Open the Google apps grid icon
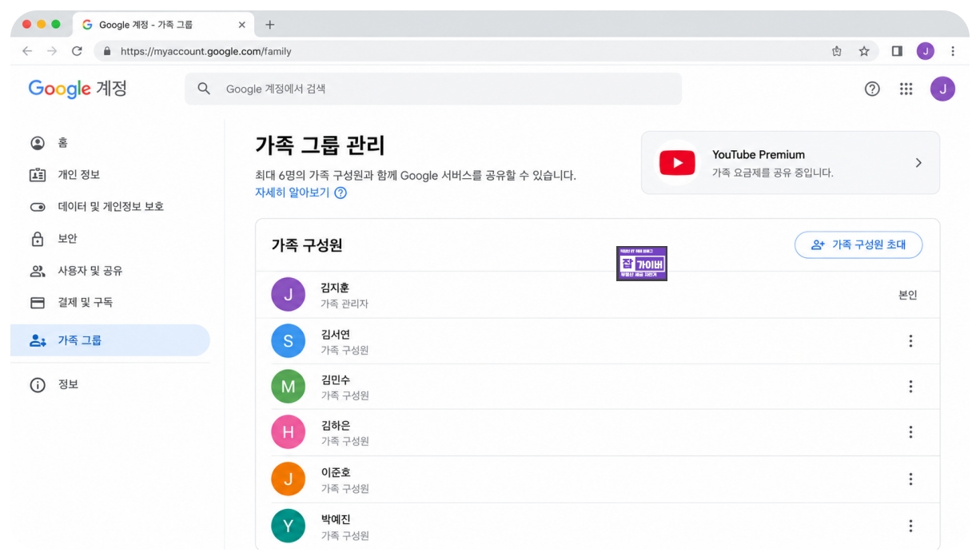 click(906, 89)
